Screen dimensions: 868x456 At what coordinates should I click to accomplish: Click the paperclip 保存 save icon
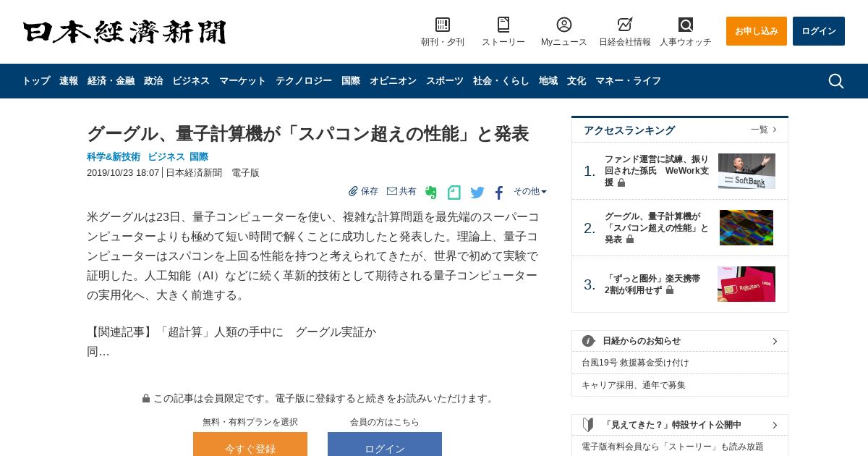click(353, 191)
